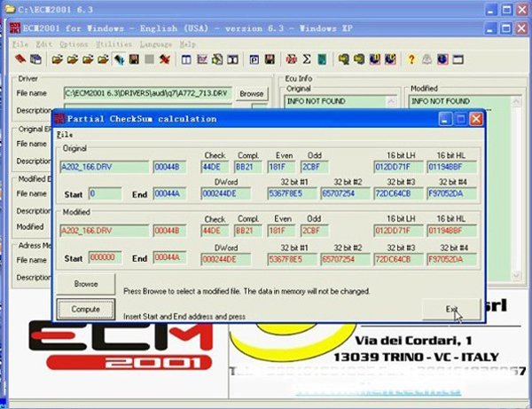This screenshot has height=409, width=532.
Task: Click the blue chip icon left of question mark
Action: [390, 59]
